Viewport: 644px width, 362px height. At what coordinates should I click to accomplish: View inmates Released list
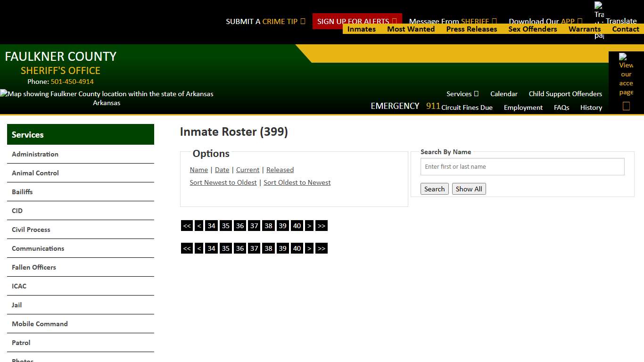pos(280,170)
